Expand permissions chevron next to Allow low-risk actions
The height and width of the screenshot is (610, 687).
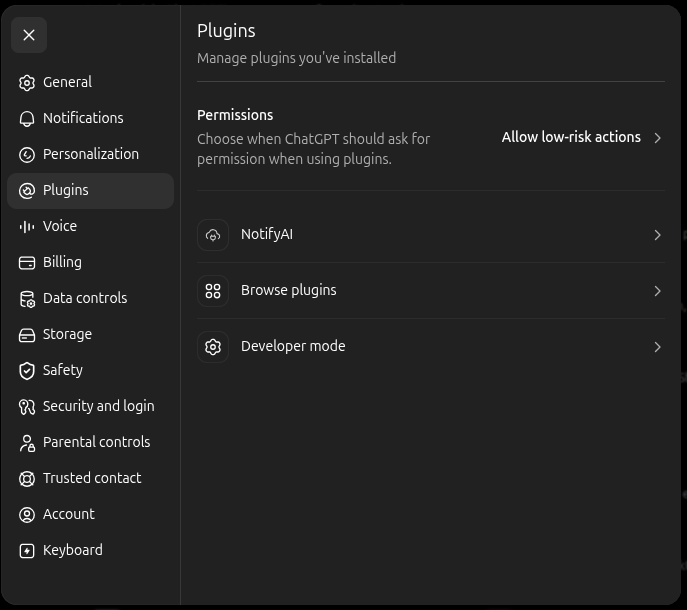(657, 138)
